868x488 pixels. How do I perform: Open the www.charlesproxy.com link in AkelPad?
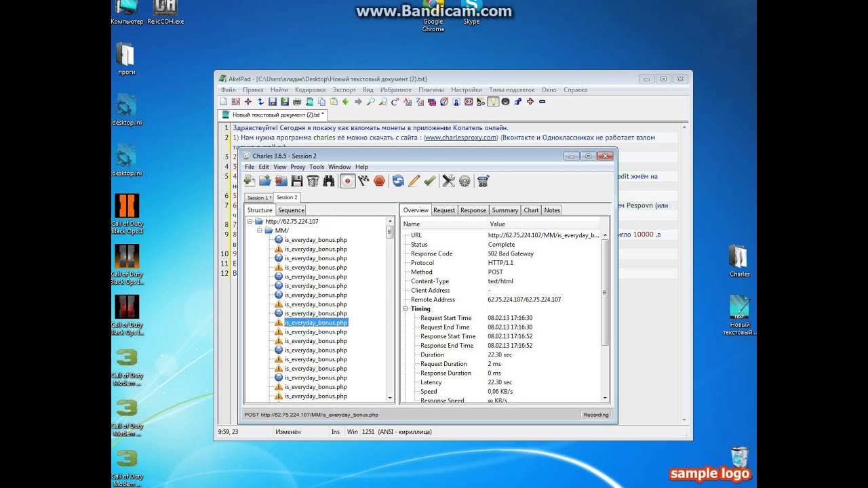(x=460, y=137)
